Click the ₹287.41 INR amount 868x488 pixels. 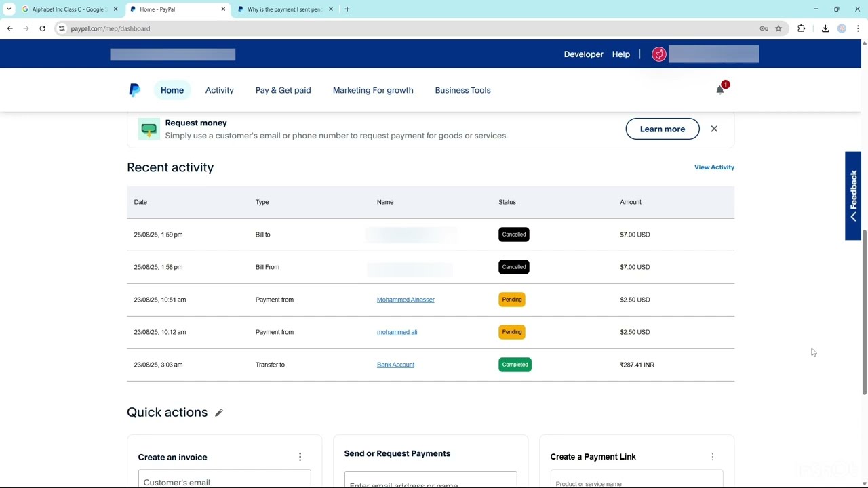[x=637, y=365]
